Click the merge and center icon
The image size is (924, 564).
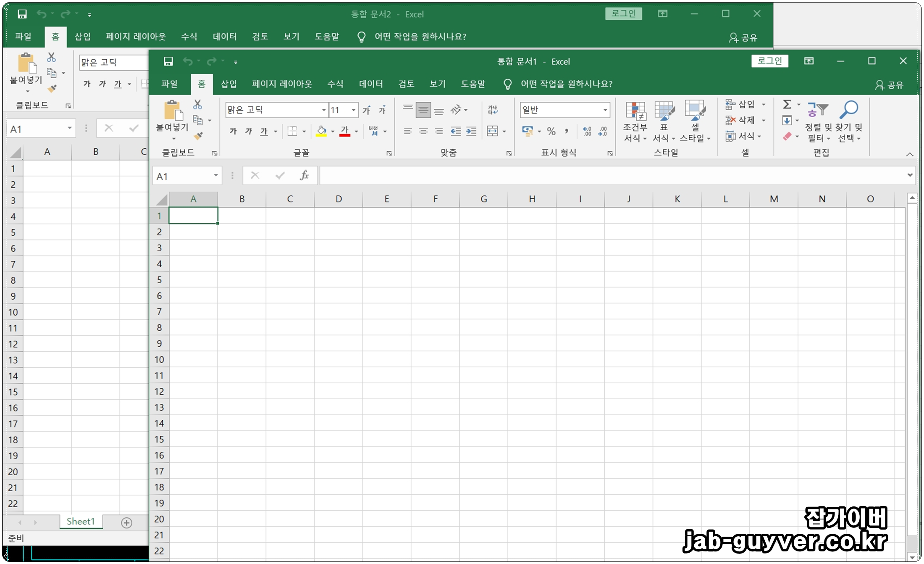[492, 131]
